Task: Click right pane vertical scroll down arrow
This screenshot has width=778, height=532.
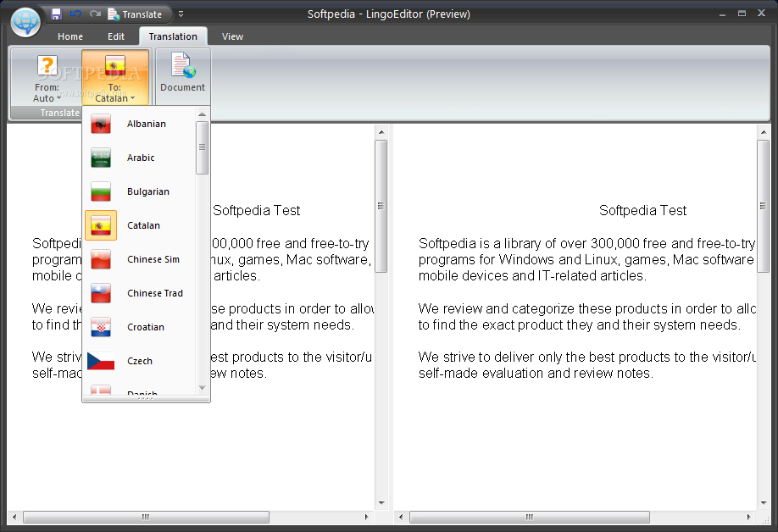Action: (x=763, y=502)
